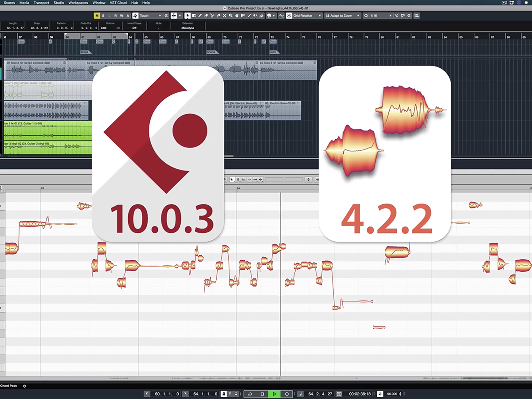
Task: Select the Electric Bass-02 audio clip
Action: (282, 110)
